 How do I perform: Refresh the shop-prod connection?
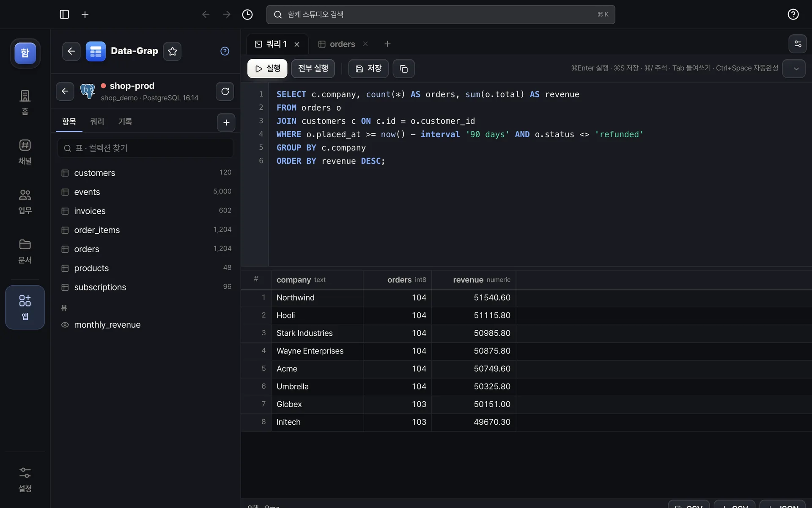click(x=225, y=91)
